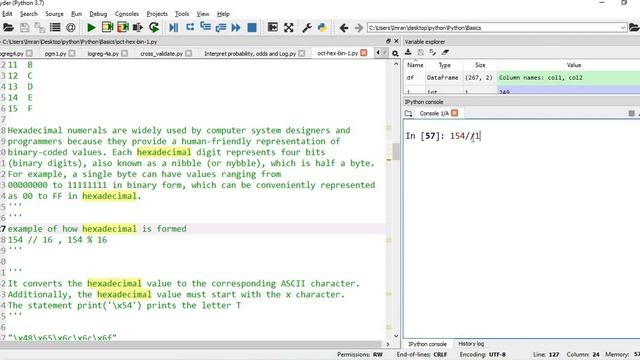The height and width of the screenshot is (360, 640).
Task: Click the Save all files icon
Action: 40,28
